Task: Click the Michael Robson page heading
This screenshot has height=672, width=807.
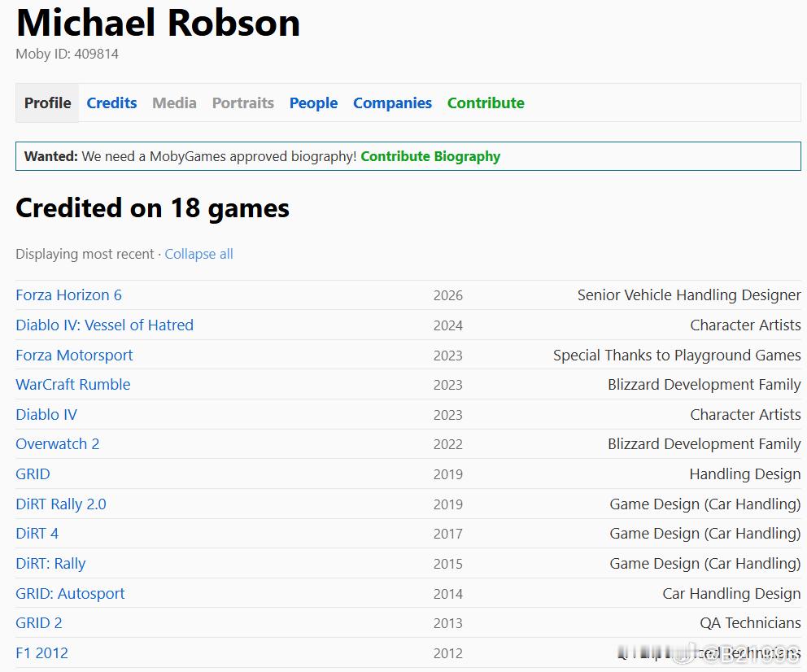Action: pos(158,24)
